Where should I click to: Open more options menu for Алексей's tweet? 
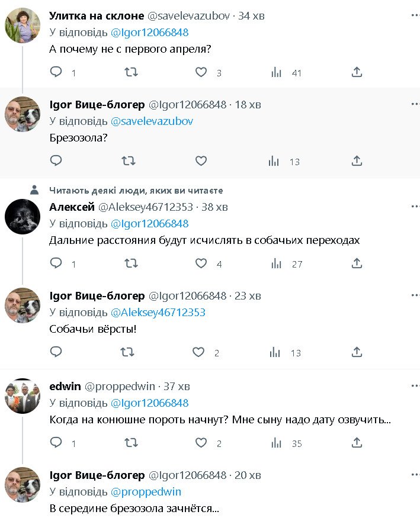tap(415, 207)
